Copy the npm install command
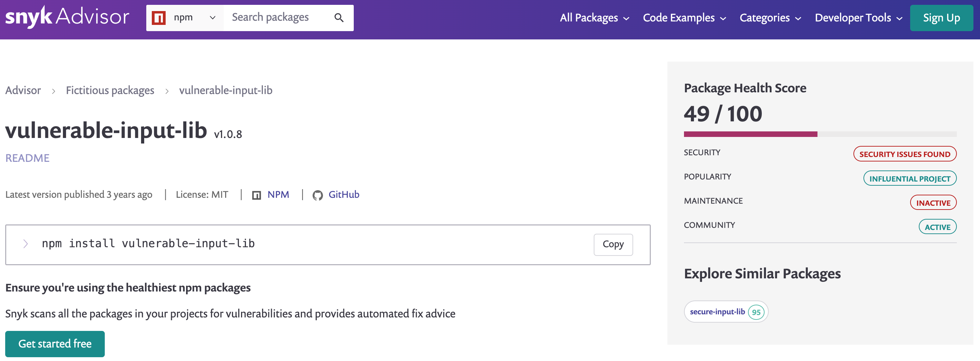 coord(612,244)
